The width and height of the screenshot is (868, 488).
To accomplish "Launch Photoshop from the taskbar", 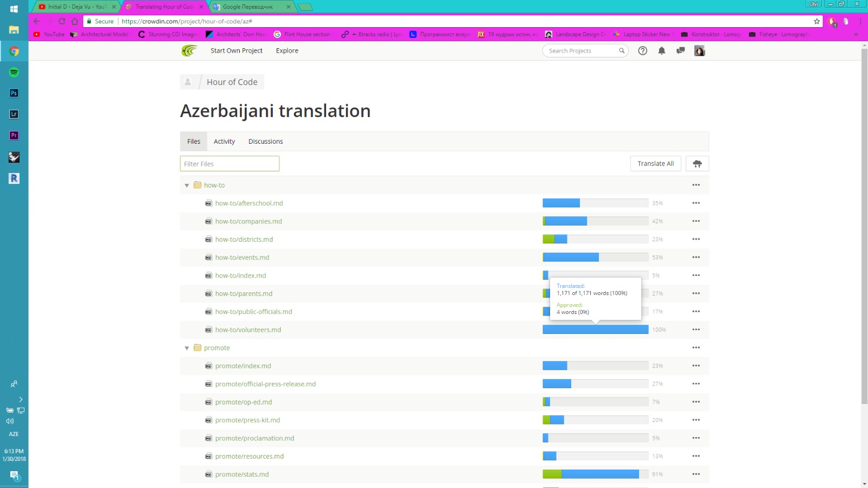I will click(x=14, y=93).
